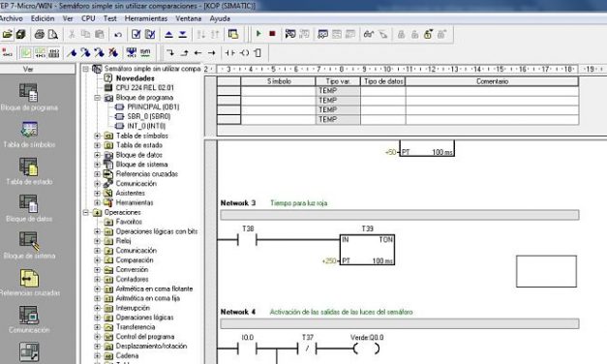This screenshot has width=607, height=364.
Task: Expand the Contadores instruction folder
Action: (x=97, y=279)
